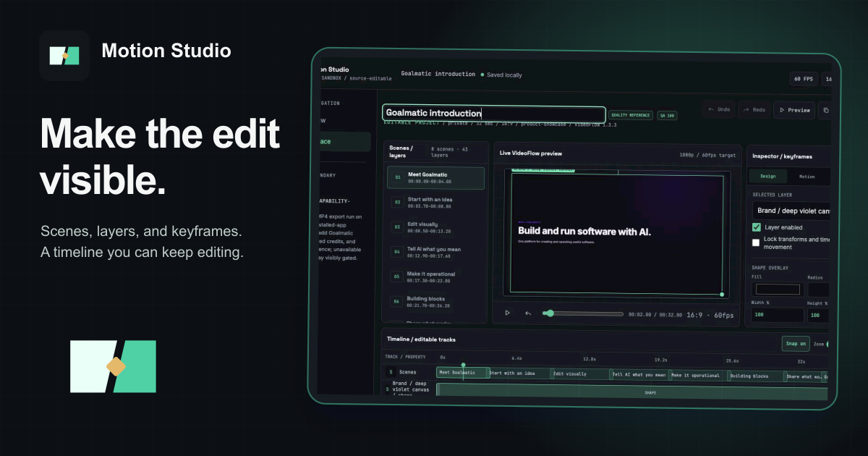Click the Start with an idea timeline clip
The image size is (868, 456).
(x=519, y=374)
